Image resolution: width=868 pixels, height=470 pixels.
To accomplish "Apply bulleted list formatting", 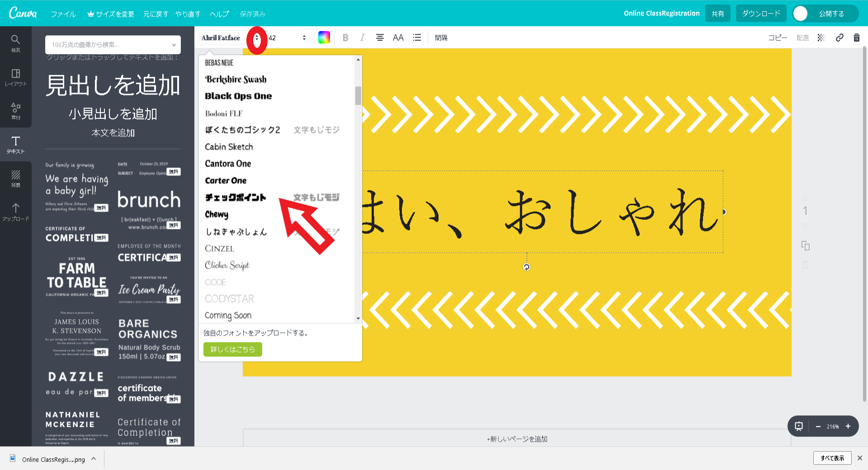I will click(417, 38).
